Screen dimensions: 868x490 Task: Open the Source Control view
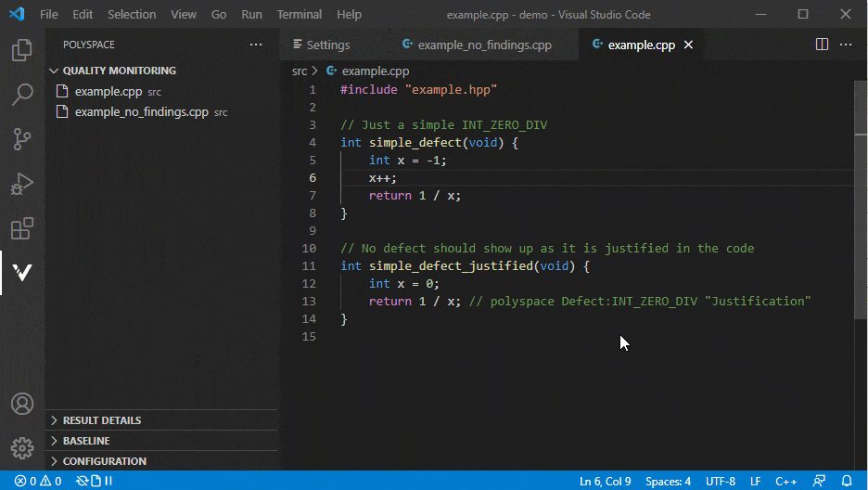tap(22, 139)
